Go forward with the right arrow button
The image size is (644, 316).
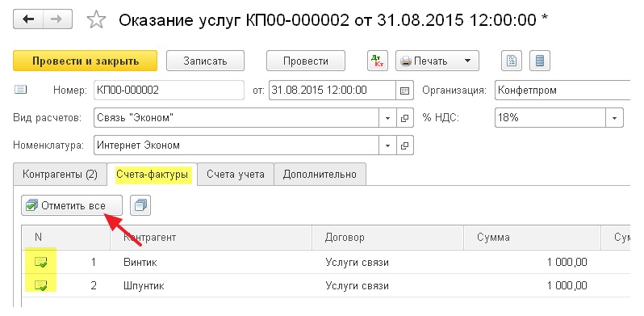[57, 19]
